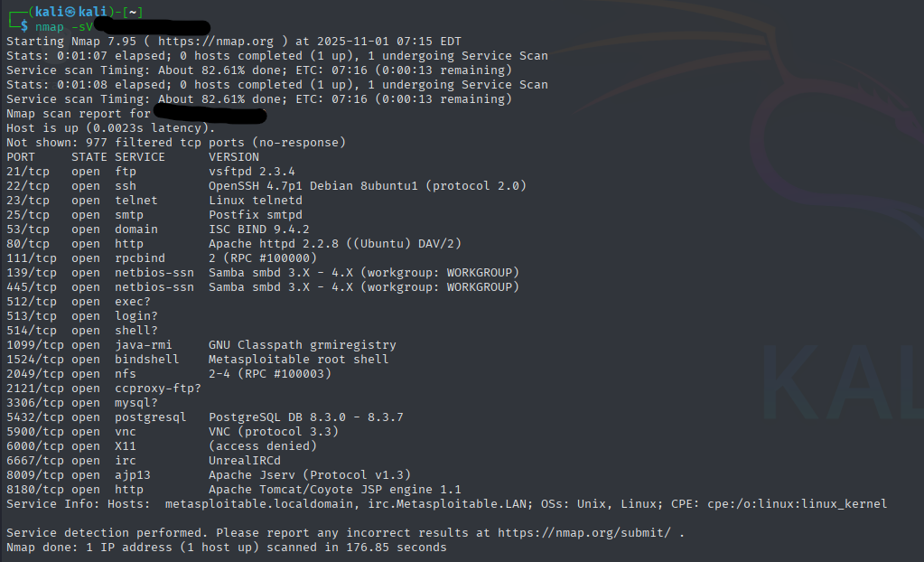Click the PORT column header
The width and height of the screenshot is (924, 562).
[21, 156]
